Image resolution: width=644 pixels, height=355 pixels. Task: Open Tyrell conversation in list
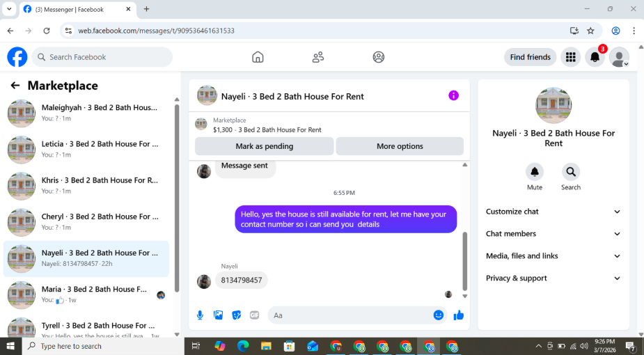point(86,327)
